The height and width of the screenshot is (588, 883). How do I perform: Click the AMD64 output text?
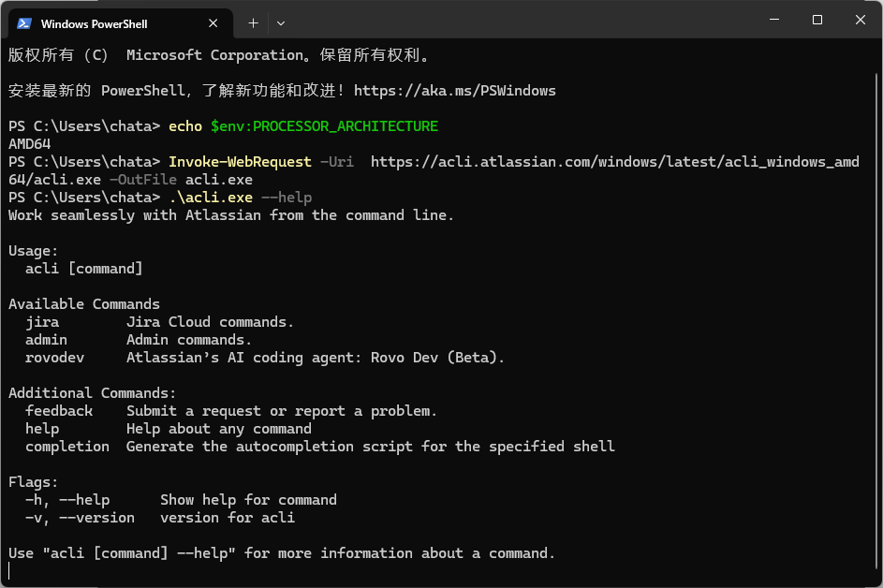[28, 143]
